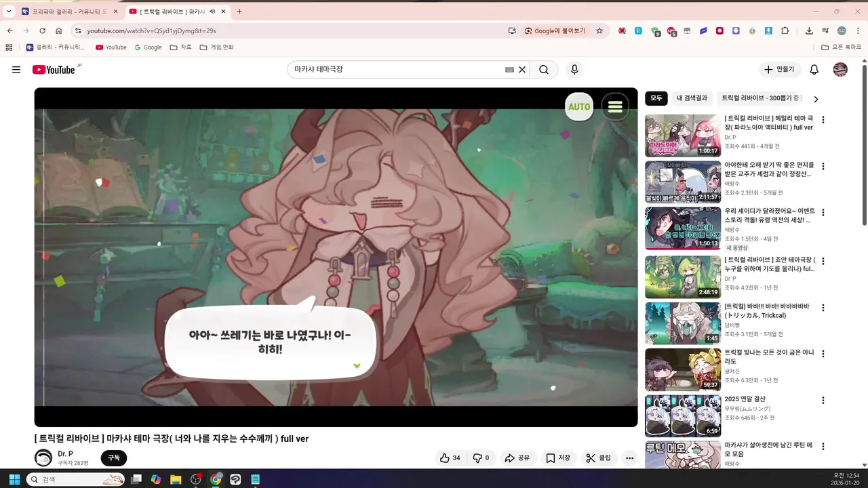The height and width of the screenshot is (488, 868).
Task: Open the YouTube guide hamburger menu
Action: 16,69
